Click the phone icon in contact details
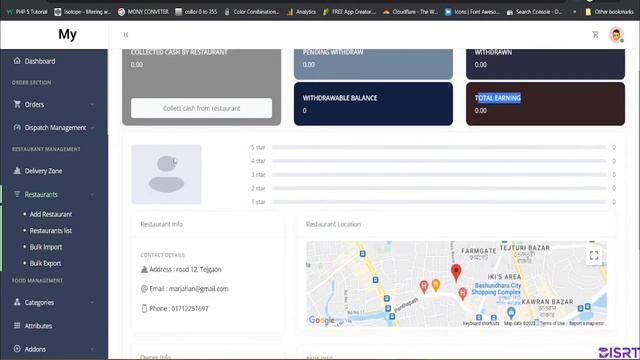This screenshot has height=360, width=640. pos(144,309)
